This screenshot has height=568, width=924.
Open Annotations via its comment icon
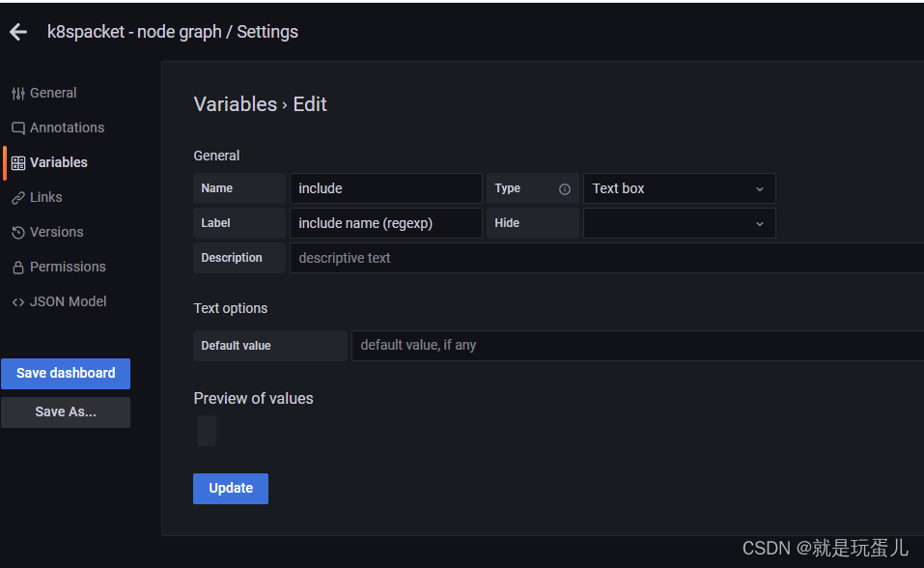coord(17,127)
